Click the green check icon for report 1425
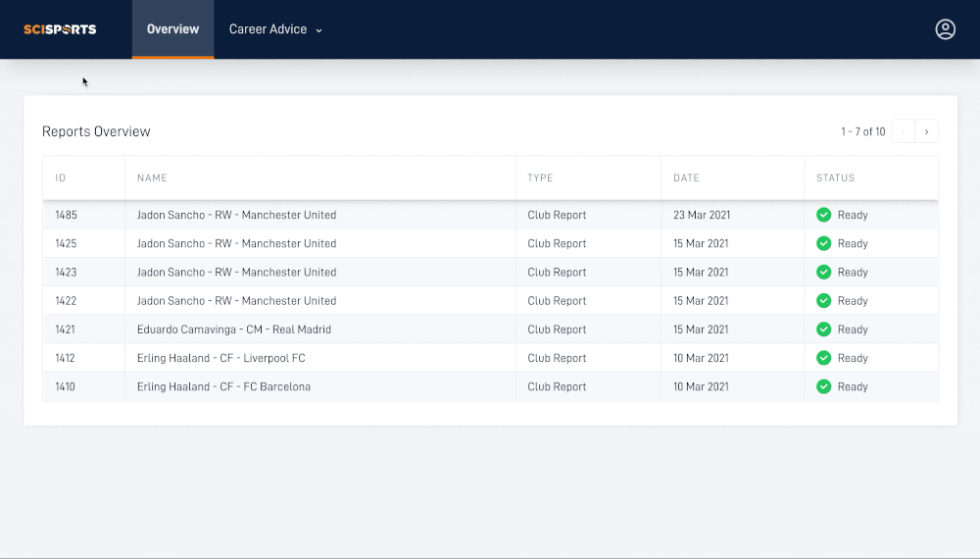The height and width of the screenshot is (559, 980). pyautogui.click(x=824, y=244)
